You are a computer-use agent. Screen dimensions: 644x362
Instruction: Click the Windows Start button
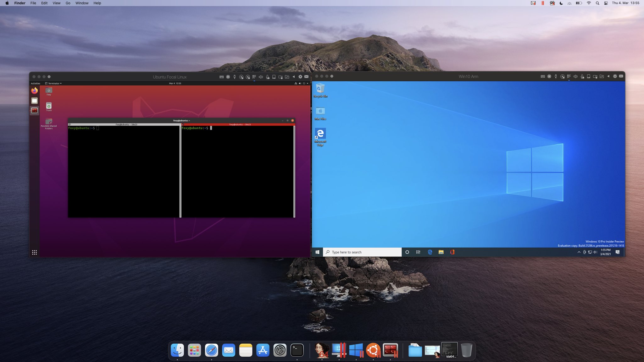[317, 252]
